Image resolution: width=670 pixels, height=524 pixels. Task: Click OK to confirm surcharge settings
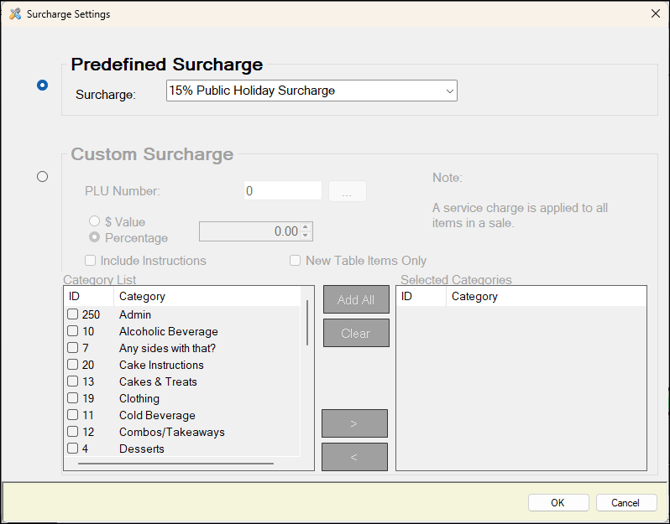[558, 503]
